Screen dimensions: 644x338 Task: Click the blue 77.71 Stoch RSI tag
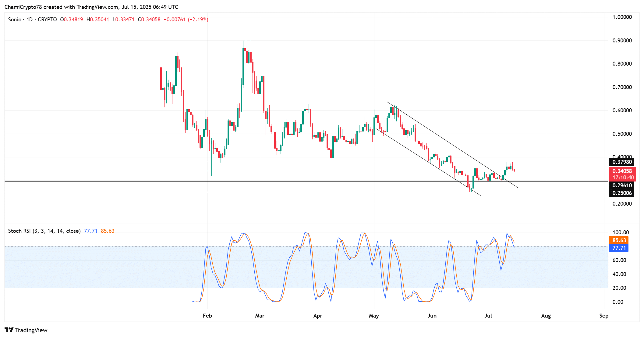click(x=619, y=248)
